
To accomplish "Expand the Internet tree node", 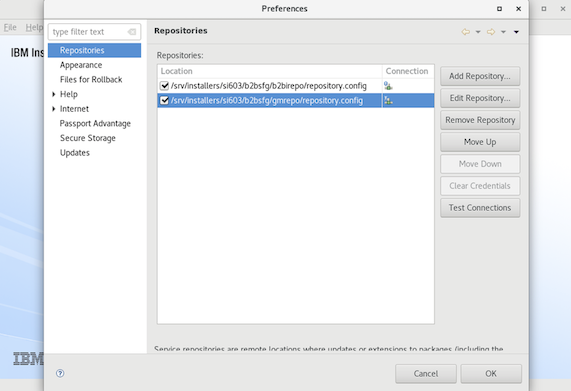I will click(54, 109).
